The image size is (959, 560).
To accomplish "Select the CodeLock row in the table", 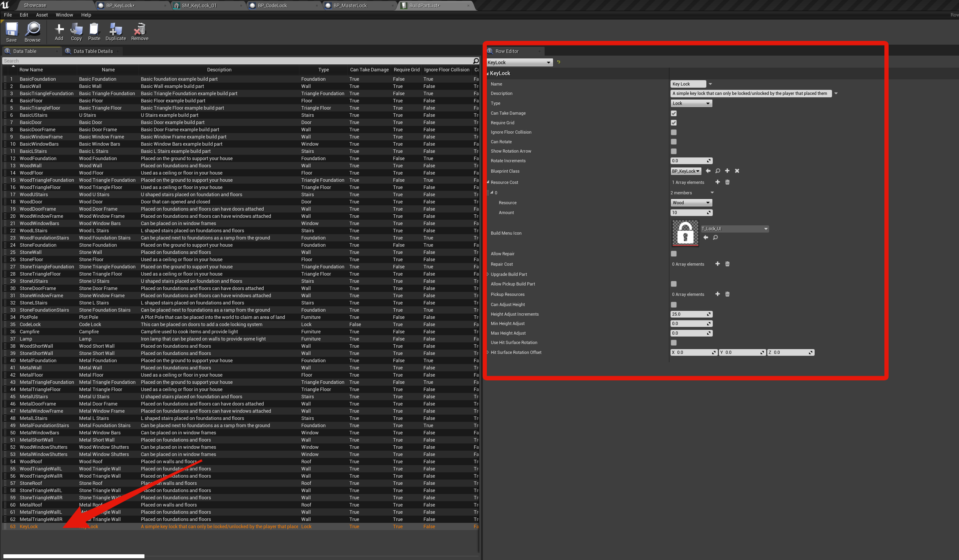I will click(30, 325).
